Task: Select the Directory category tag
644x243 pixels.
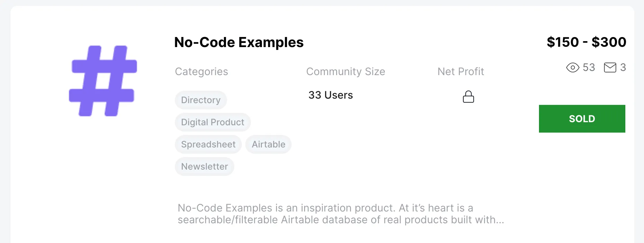Action: [201, 100]
